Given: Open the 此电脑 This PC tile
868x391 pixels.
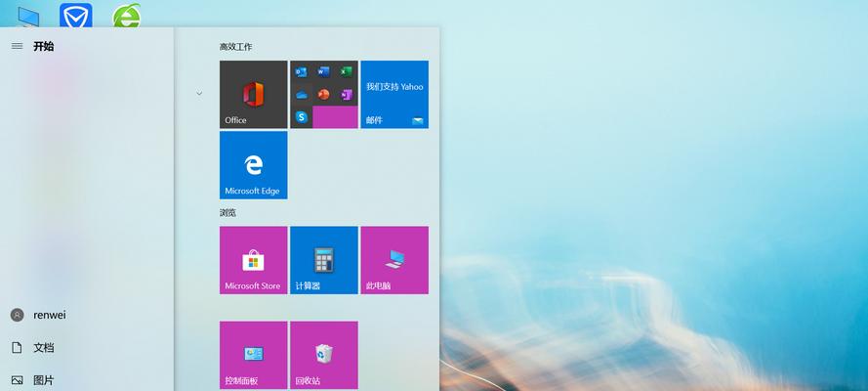Looking at the screenshot, I should click(394, 260).
